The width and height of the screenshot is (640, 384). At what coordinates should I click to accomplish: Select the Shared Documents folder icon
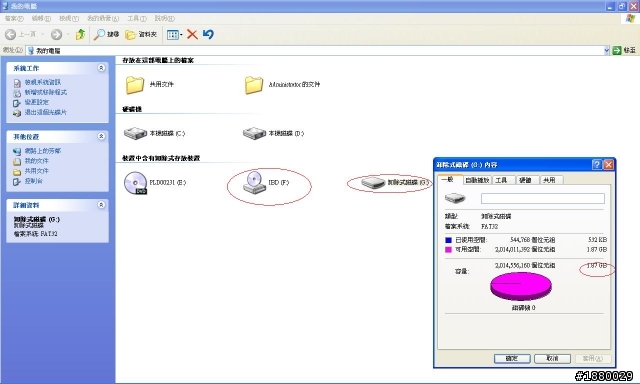click(134, 85)
